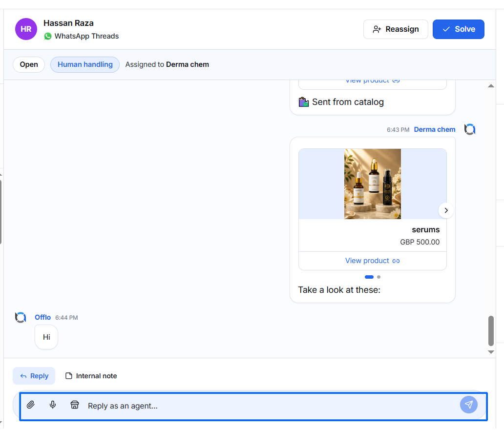
Task: Click the Reassign button
Action: point(396,29)
